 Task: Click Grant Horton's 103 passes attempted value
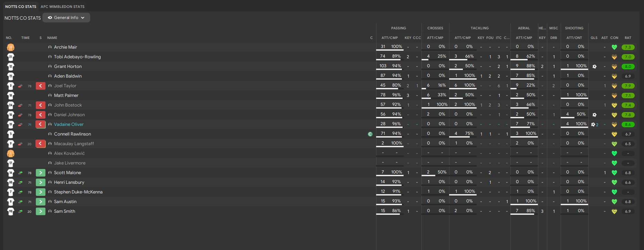tap(383, 66)
